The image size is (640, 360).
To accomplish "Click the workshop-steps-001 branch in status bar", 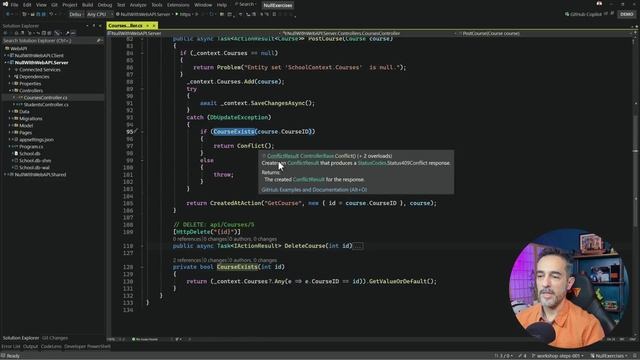I will point(558,356).
